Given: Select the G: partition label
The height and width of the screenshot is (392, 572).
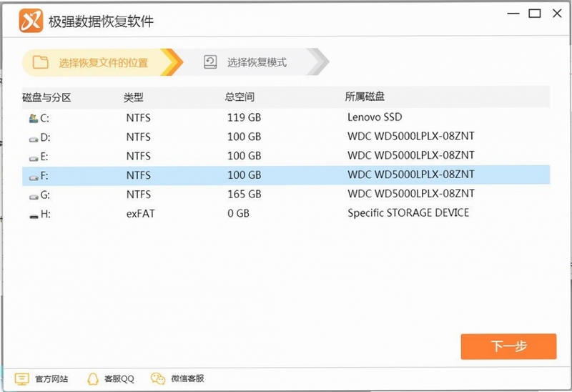Looking at the screenshot, I should tap(45, 195).
